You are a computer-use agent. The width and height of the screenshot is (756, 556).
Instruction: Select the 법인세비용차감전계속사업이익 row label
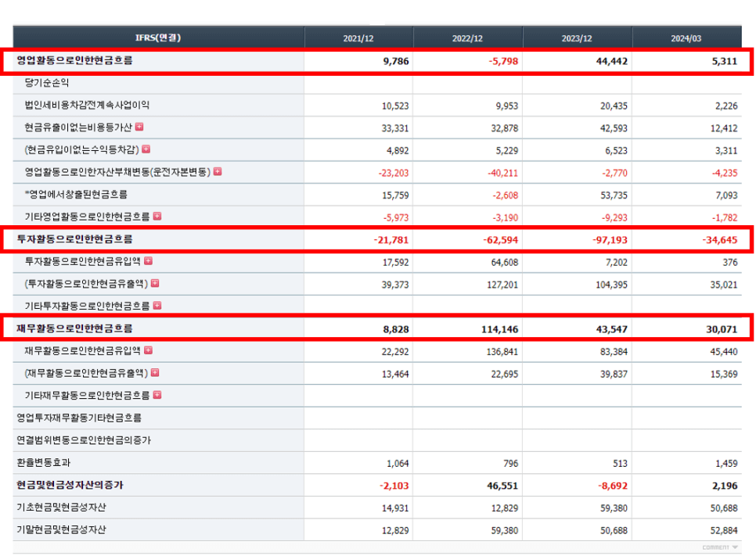tap(87, 105)
